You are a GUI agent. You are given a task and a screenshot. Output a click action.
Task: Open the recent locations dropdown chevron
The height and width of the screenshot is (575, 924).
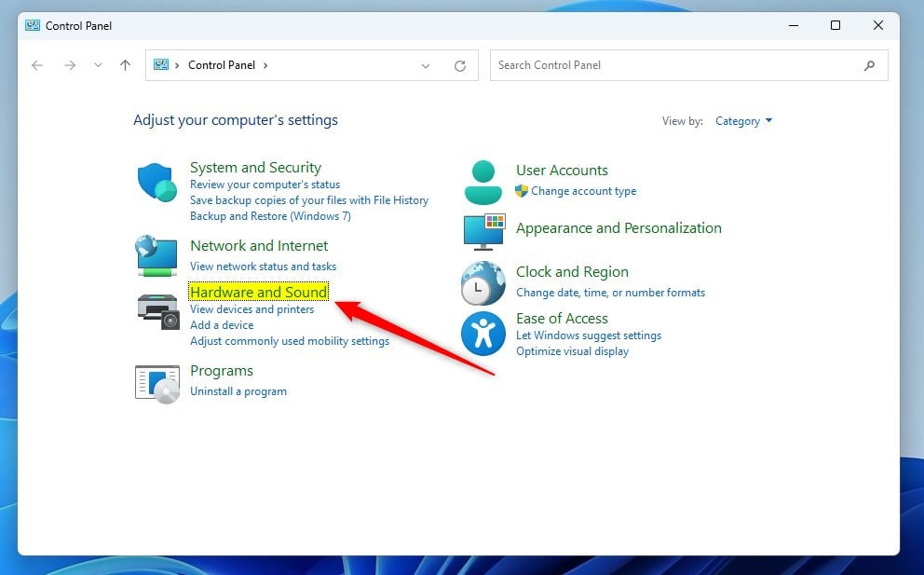point(99,65)
